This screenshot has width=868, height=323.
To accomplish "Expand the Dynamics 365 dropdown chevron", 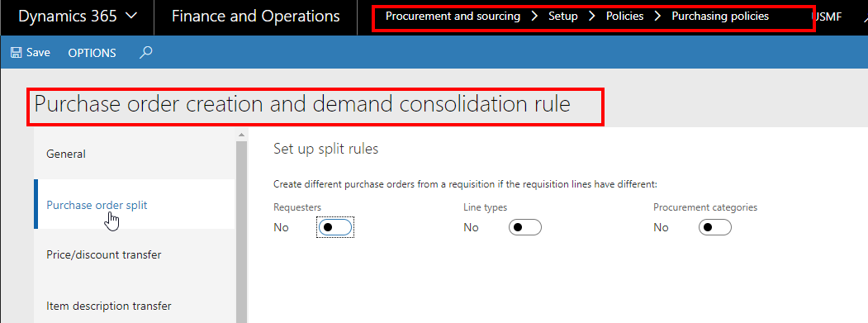I will pos(131,17).
